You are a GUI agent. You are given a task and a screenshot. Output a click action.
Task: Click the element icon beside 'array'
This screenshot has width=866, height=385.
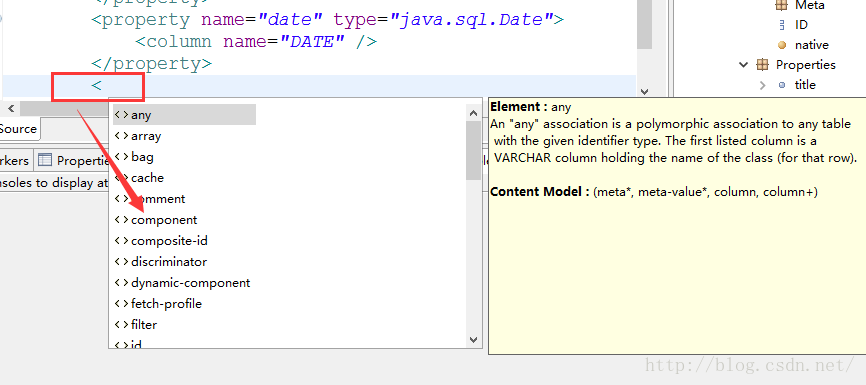pos(121,136)
